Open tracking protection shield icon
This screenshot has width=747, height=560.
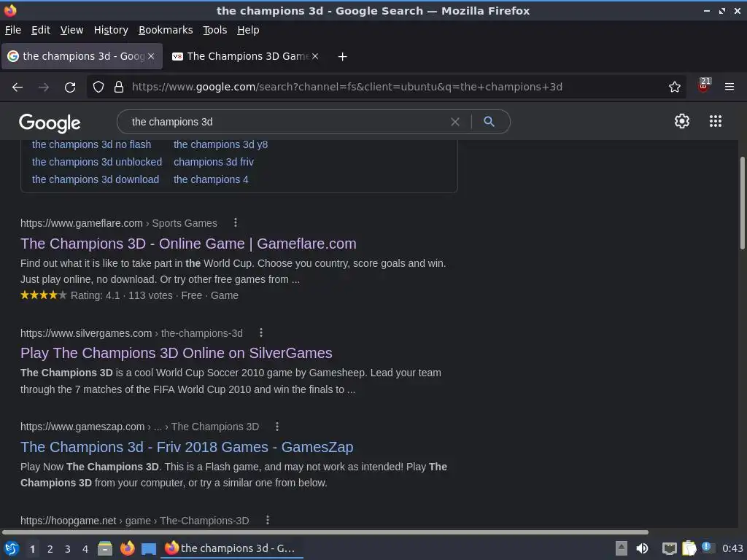98,87
